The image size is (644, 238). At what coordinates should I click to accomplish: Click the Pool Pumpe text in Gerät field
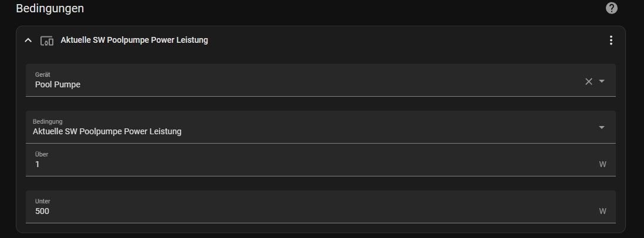pyautogui.click(x=57, y=84)
